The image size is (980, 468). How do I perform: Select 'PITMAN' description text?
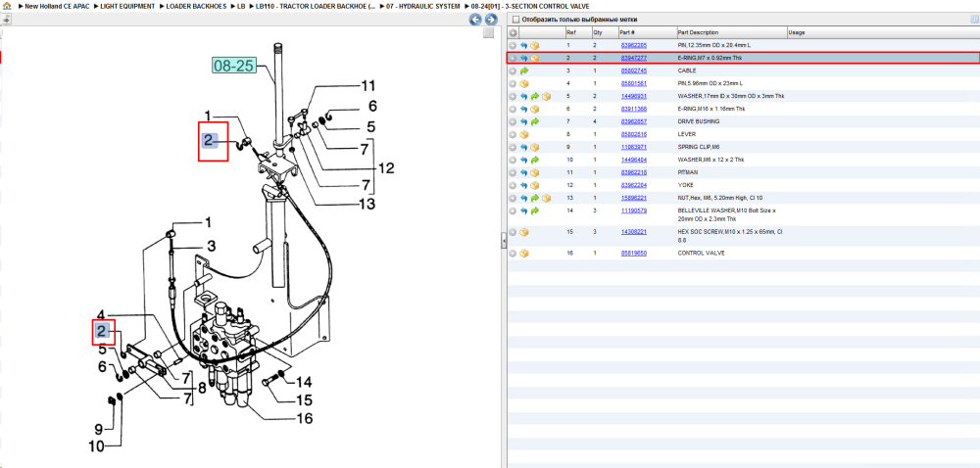(x=688, y=173)
